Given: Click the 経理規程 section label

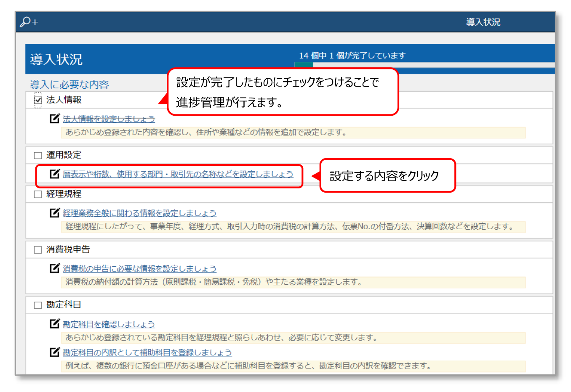Looking at the screenshot, I should pos(64,194).
